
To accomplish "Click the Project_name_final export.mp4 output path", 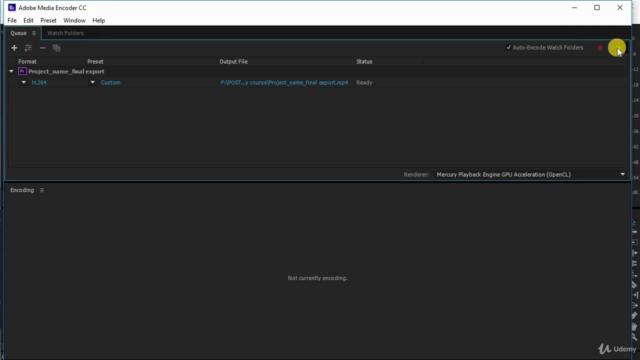I will [284, 82].
